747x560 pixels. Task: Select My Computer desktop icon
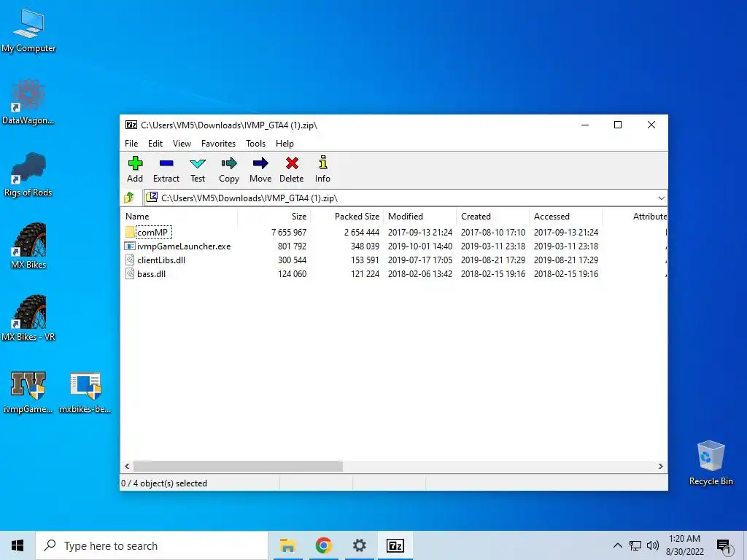click(28, 31)
